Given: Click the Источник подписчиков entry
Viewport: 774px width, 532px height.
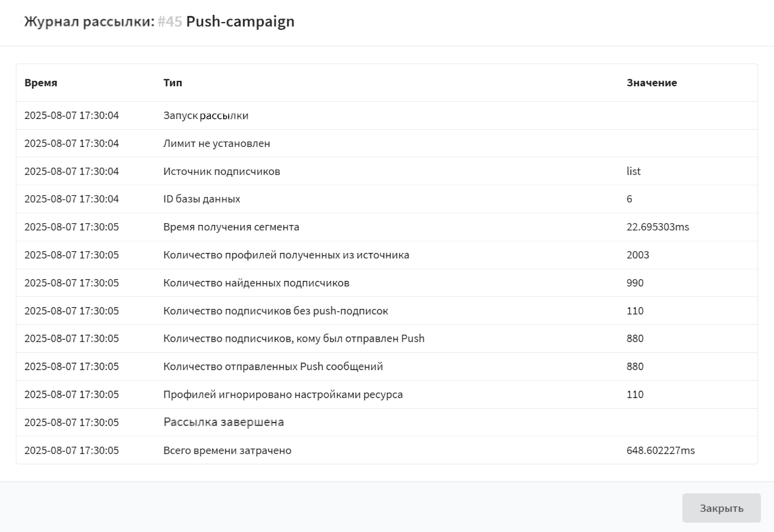Looking at the screenshot, I should click(221, 171).
